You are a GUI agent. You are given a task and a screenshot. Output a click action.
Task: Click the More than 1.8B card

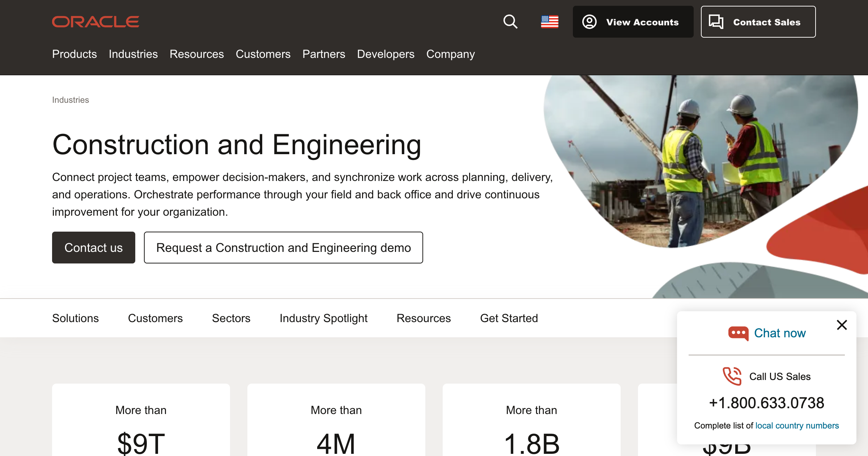coord(532,420)
